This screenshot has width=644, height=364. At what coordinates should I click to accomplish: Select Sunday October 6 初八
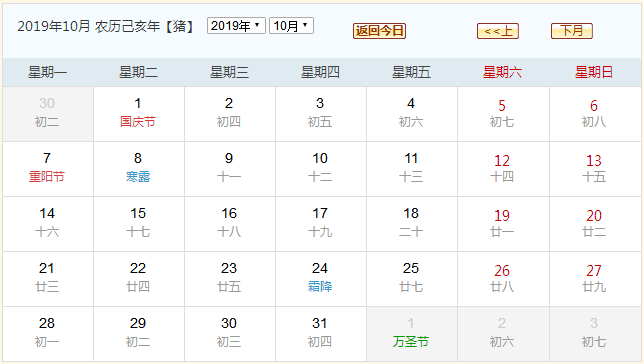tap(595, 114)
